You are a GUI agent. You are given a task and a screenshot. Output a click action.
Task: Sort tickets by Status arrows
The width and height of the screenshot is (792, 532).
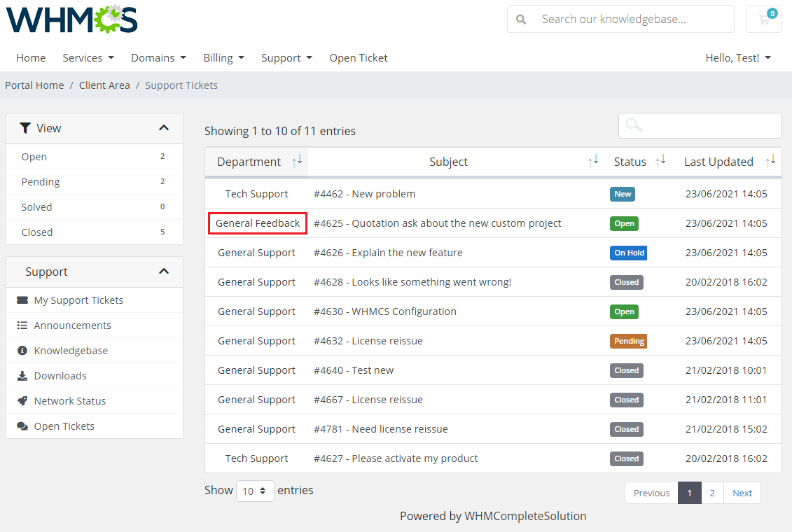click(x=660, y=162)
